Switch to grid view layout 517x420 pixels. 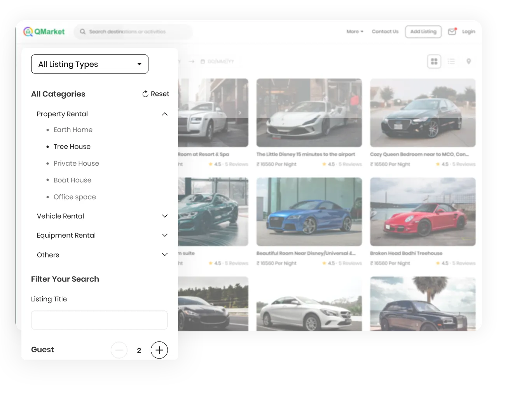point(434,61)
